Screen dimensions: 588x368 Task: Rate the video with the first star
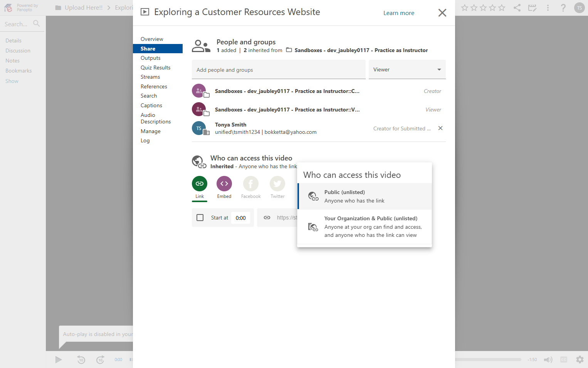pyautogui.click(x=465, y=8)
